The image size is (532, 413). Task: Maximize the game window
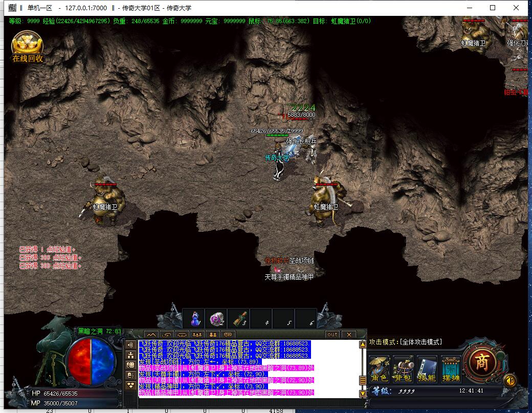(x=493, y=8)
